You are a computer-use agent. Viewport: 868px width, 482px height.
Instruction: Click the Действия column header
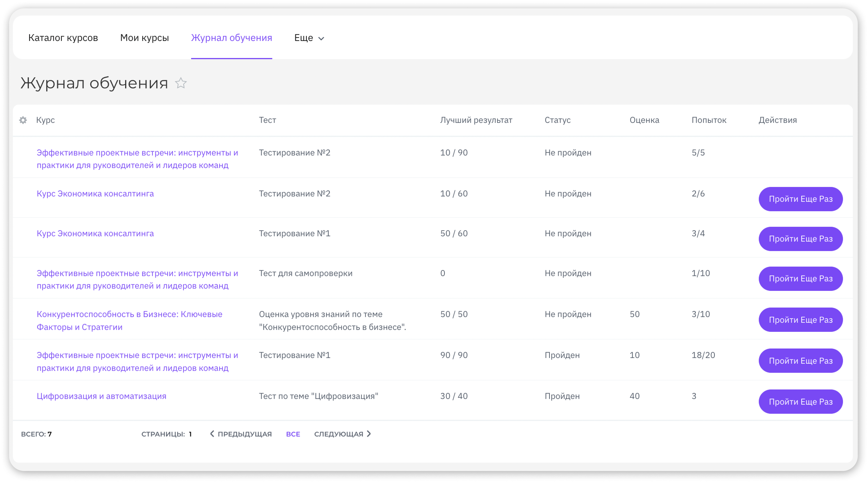coord(778,120)
